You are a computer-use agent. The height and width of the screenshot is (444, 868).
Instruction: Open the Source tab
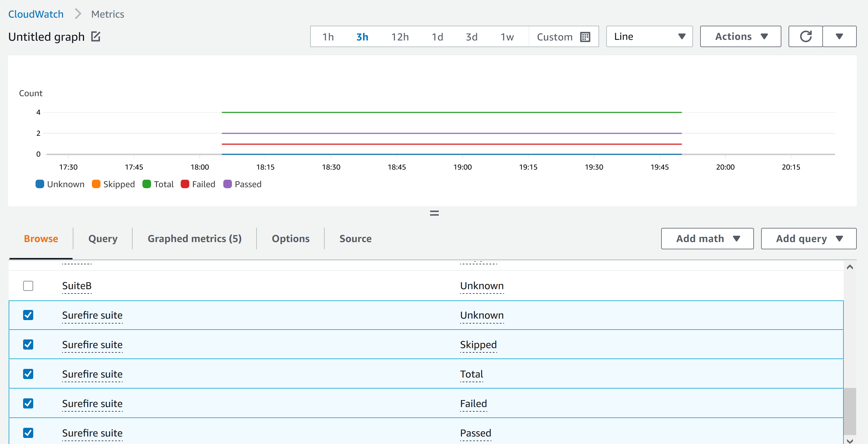pyautogui.click(x=355, y=239)
